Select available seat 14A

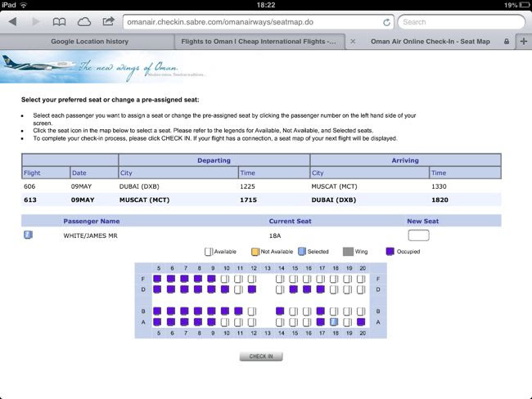click(x=280, y=322)
